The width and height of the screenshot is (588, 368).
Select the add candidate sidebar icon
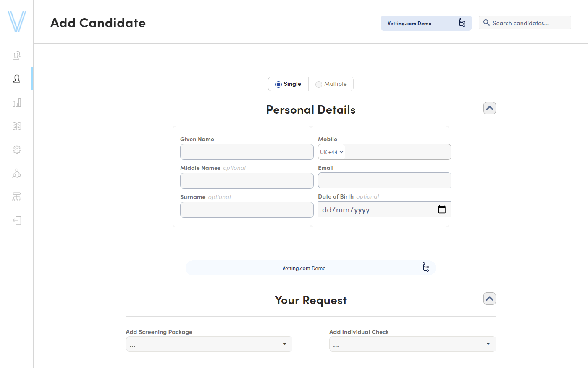coord(17,79)
